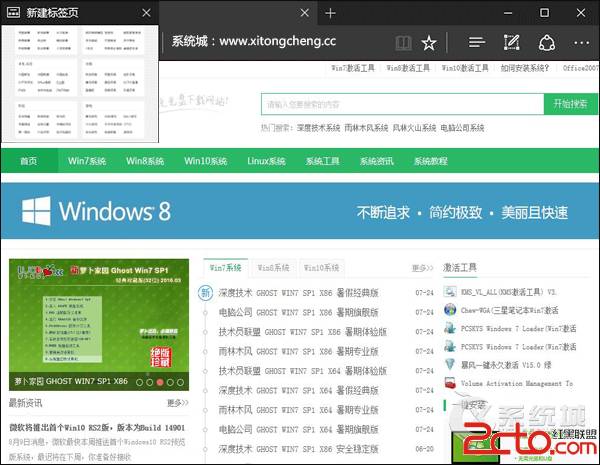Screen dimensions: 600x465
Task: Click icon beside second PCSKYS Windows 7 Loader
Action: [450, 346]
